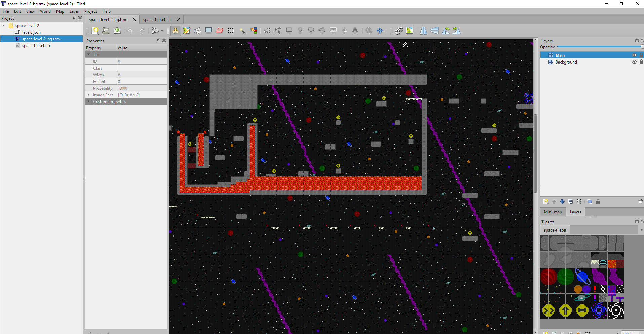Open the Map menu
The image size is (644, 334).
tap(60, 11)
